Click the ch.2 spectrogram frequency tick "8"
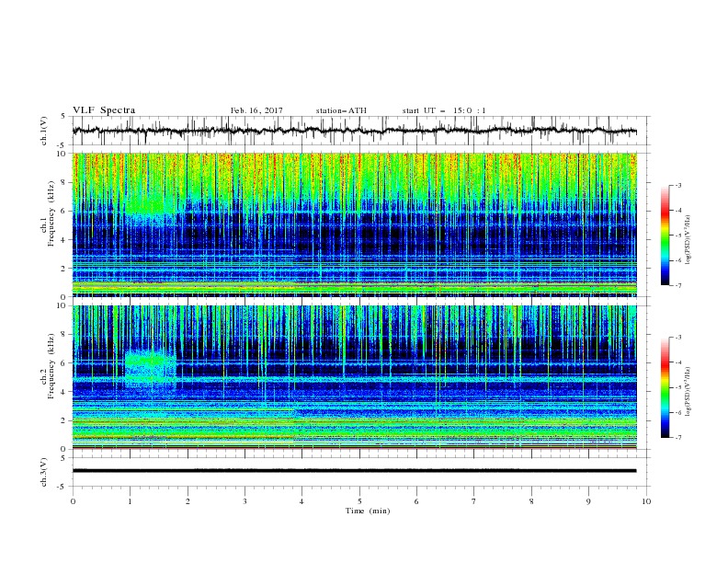This screenshot has width=728, height=563. (x=64, y=335)
